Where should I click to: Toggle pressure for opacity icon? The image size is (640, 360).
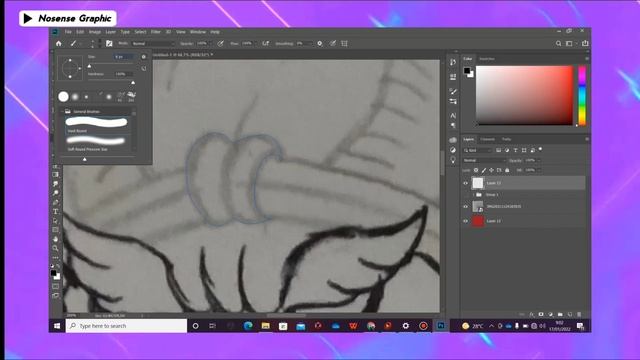click(x=220, y=44)
